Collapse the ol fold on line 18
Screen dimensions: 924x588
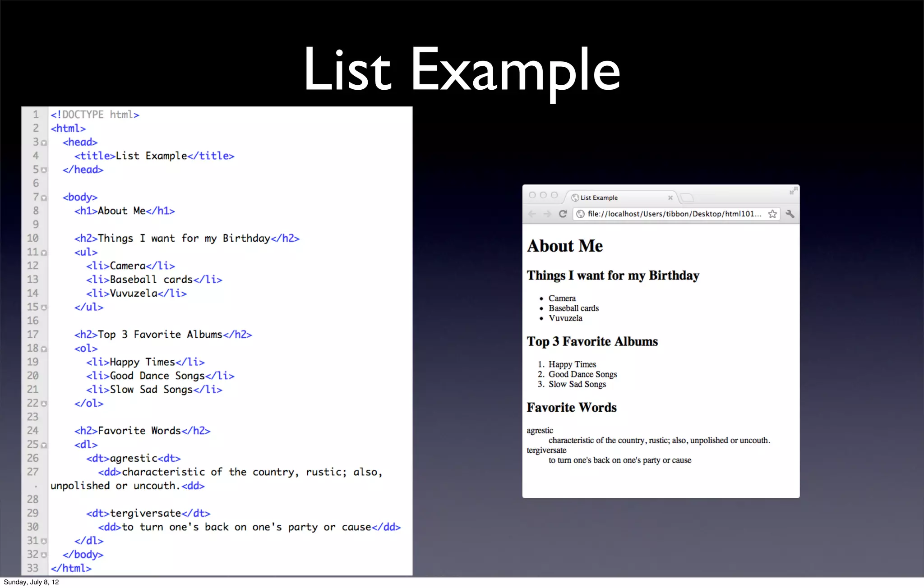[x=44, y=349]
